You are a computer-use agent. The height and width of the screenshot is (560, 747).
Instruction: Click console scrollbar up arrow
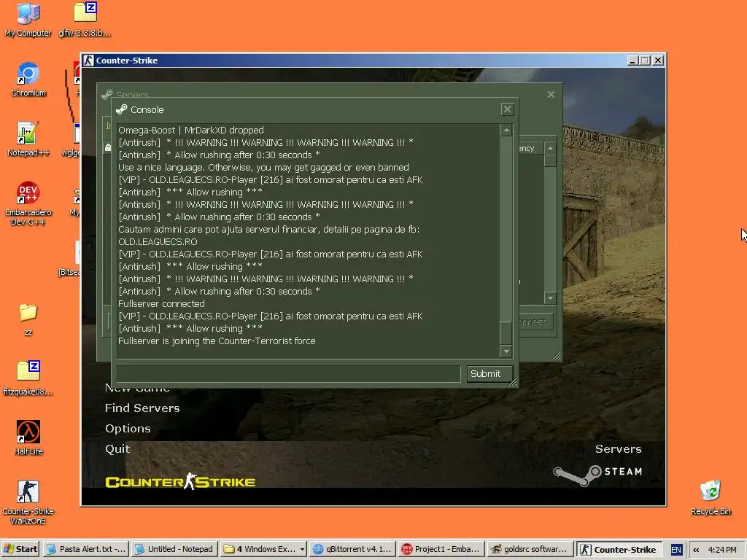tap(506, 130)
